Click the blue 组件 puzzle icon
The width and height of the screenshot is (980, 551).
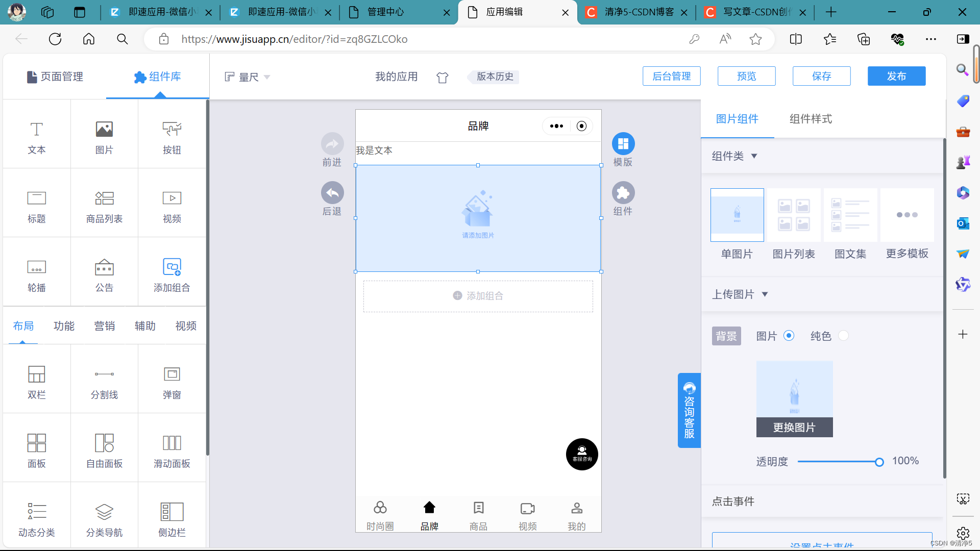click(623, 193)
